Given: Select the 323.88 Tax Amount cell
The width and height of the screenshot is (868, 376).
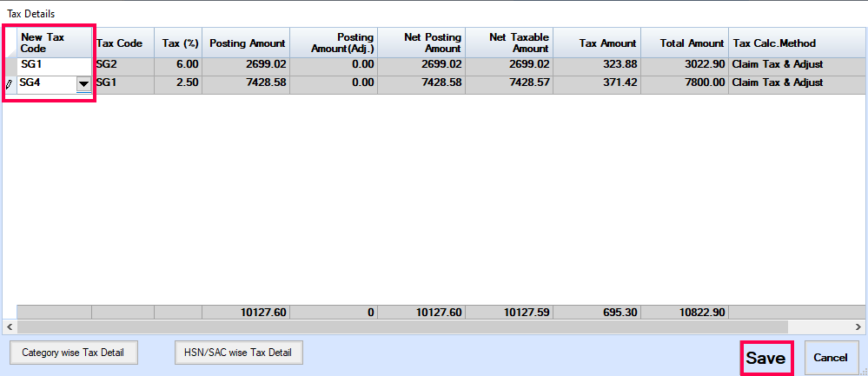Looking at the screenshot, I should pos(597,65).
